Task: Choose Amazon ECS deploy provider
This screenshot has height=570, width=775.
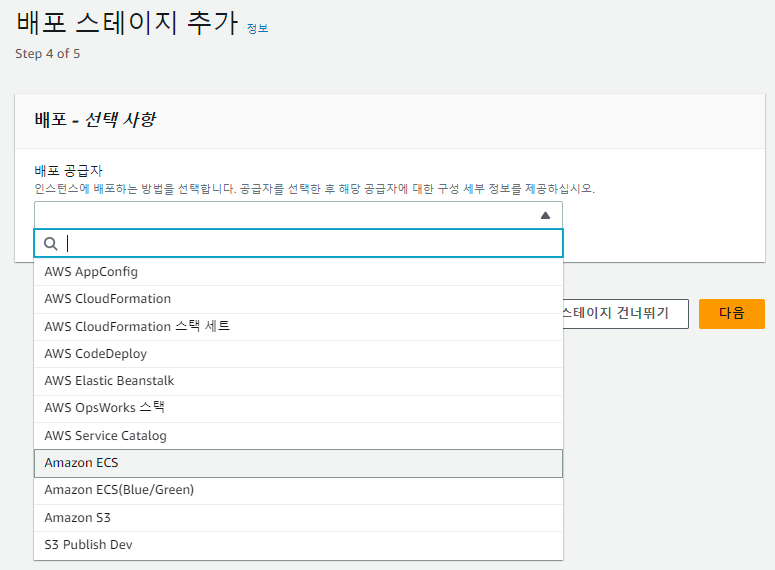Action: pyautogui.click(x=299, y=463)
